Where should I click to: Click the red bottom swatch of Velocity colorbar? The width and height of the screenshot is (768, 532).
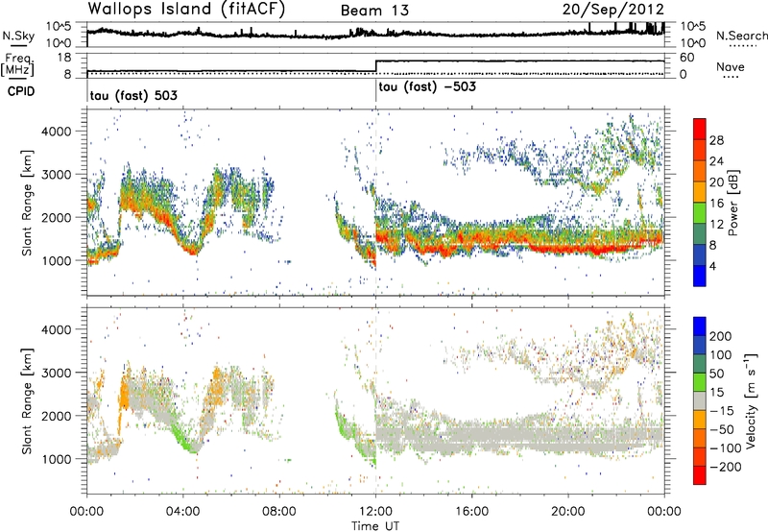pos(700,475)
